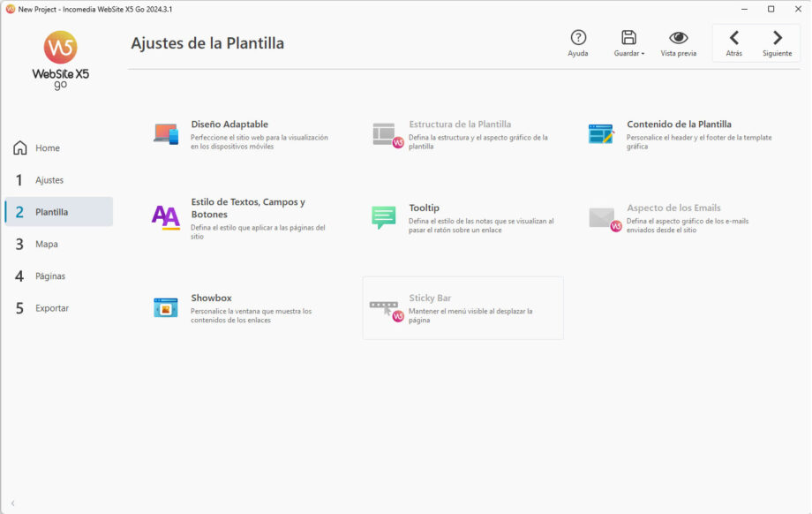
Task: Open the Showbox settings title
Action: pyautogui.click(x=211, y=298)
